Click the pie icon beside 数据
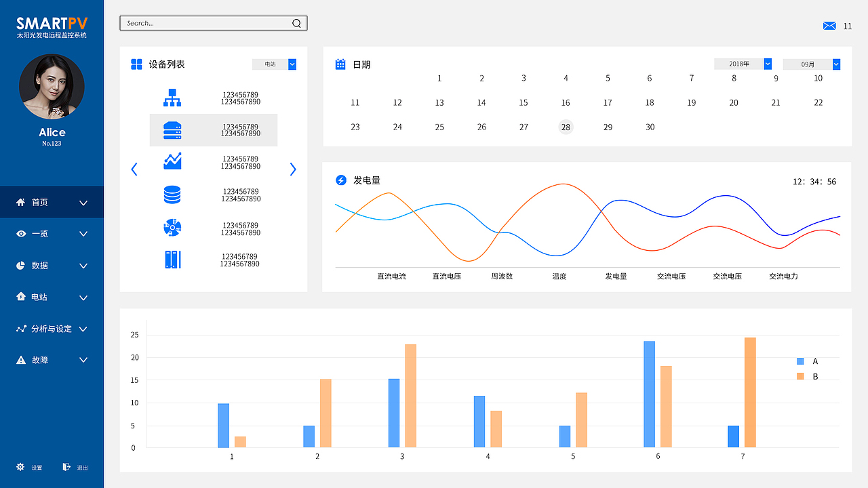 pos(21,266)
